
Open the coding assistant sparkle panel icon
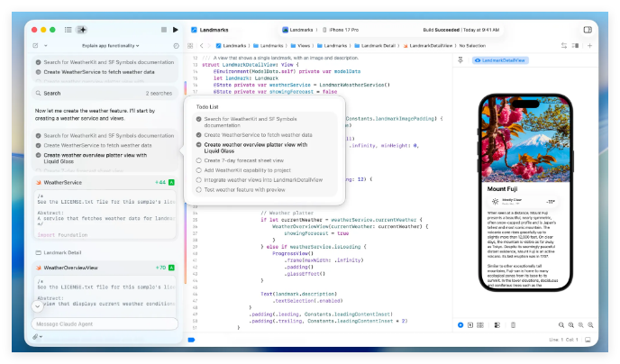coord(82,30)
